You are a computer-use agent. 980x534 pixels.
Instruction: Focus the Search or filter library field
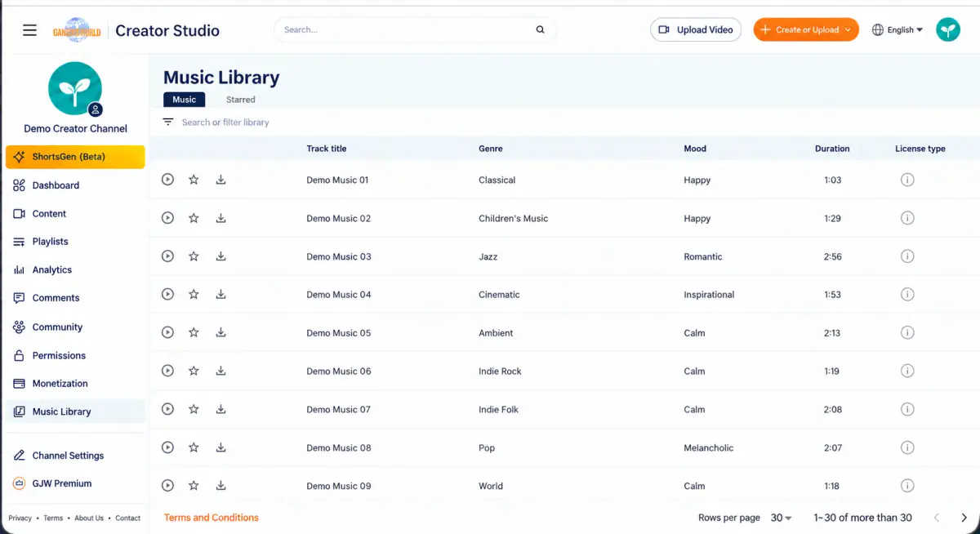click(225, 122)
